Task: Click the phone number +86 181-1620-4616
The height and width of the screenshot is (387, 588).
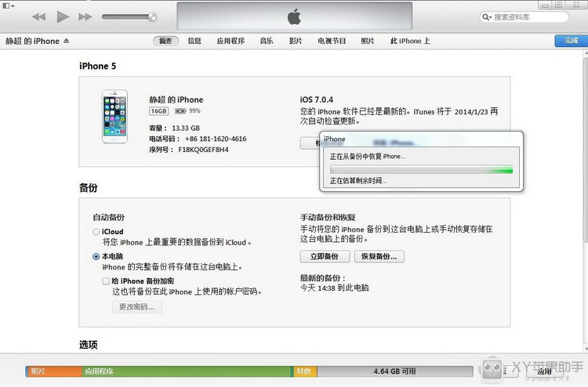Action: pos(216,139)
